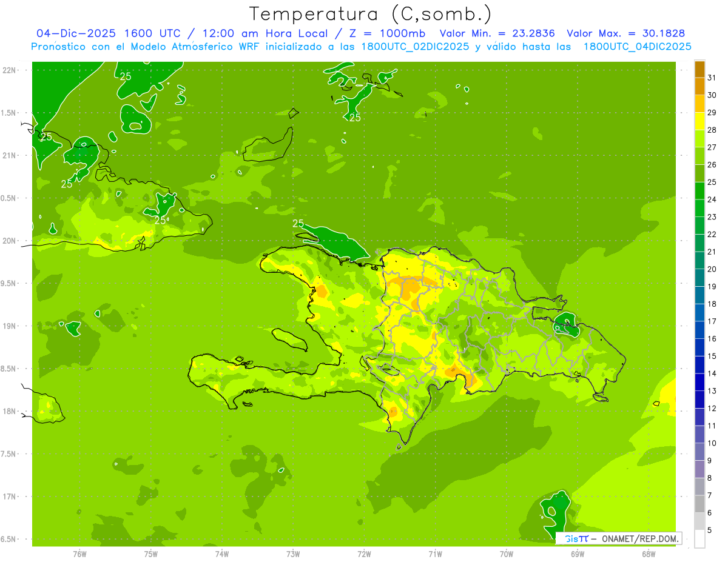Screen dimensions: 728x562
Task: Click the dark blue legend swatch between 13 and 14
Action: [699, 382]
